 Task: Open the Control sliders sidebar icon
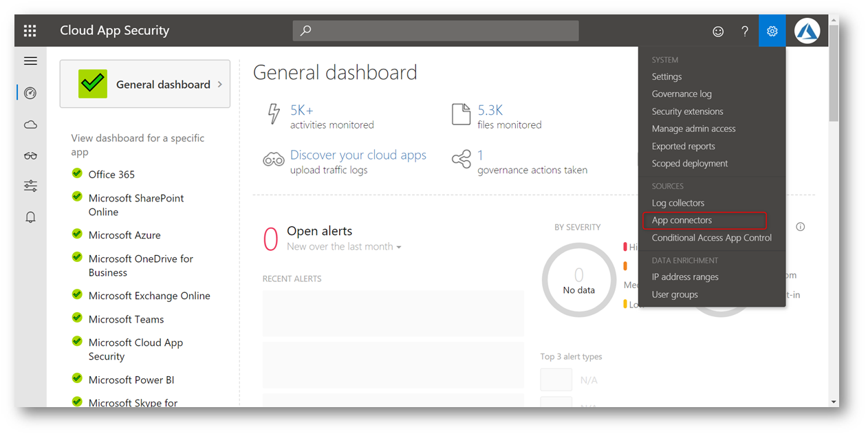coord(30,186)
